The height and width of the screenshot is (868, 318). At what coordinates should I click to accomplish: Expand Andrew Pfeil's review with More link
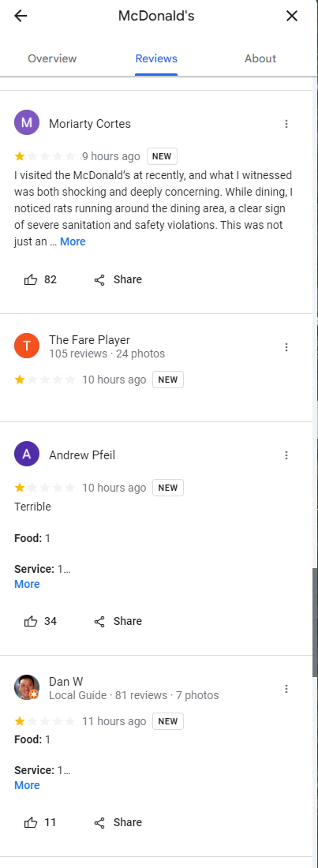click(27, 584)
